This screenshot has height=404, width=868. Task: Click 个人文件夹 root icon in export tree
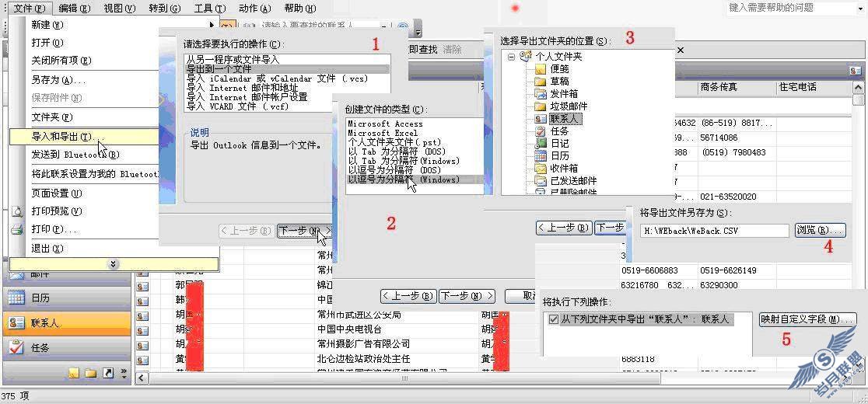click(526, 57)
